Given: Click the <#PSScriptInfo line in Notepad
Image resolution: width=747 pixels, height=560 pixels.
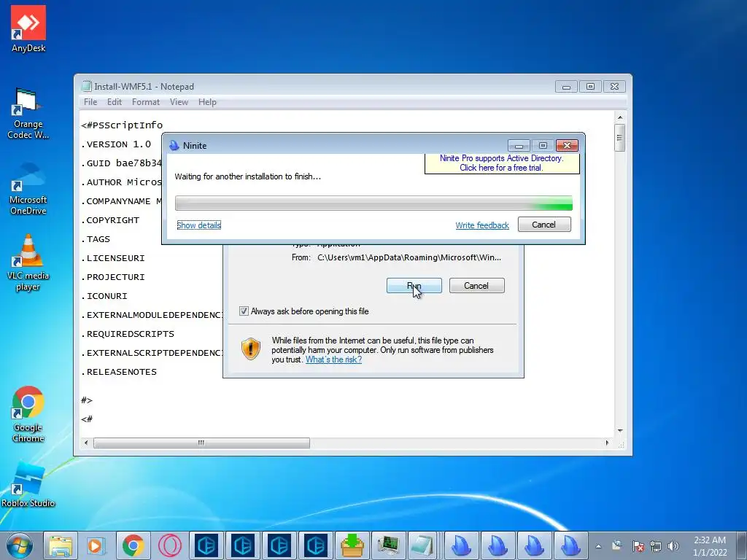Looking at the screenshot, I should click(x=122, y=125).
